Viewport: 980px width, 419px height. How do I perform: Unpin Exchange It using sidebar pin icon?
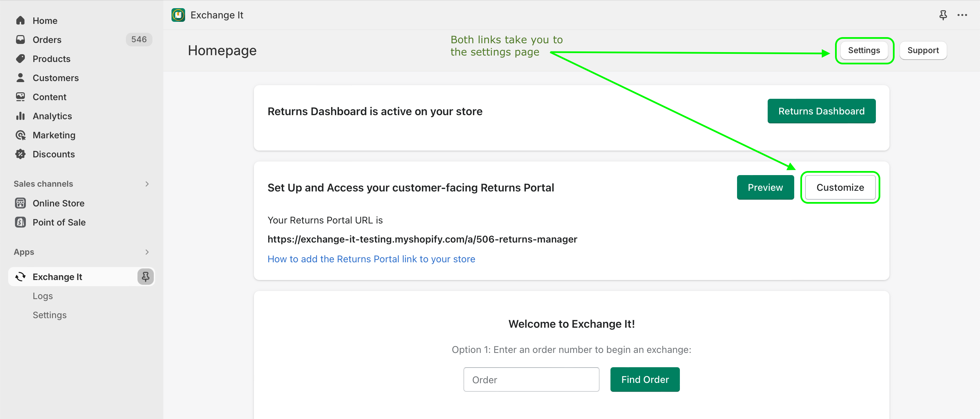click(145, 277)
